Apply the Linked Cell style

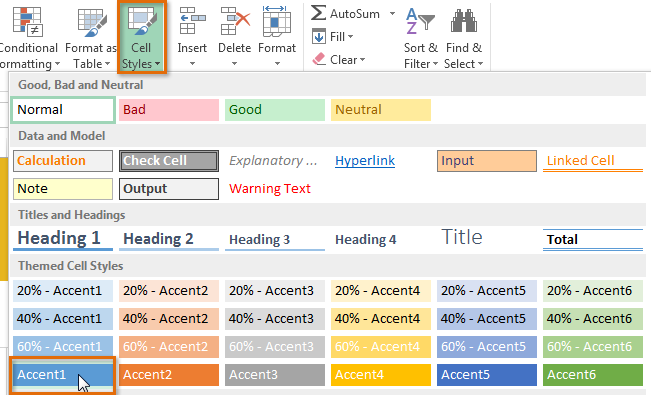(593, 161)
